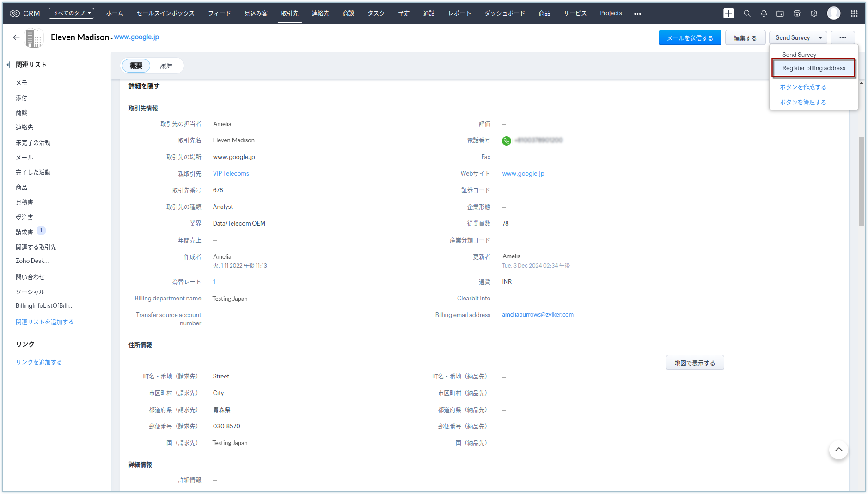Click the 郵便番号 value 030-8570
Image resolution: width=868 pixels, height=494 pixels.
[226, 427]
